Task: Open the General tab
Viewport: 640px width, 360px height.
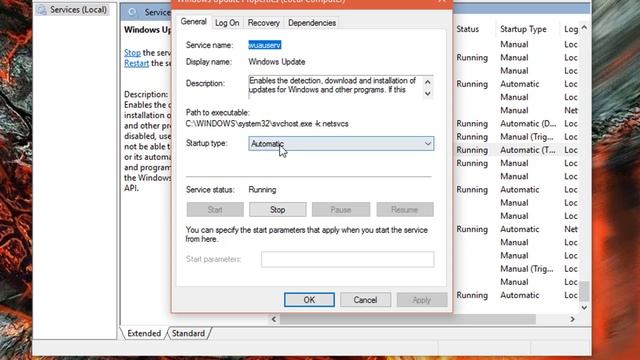Action: 193,22
